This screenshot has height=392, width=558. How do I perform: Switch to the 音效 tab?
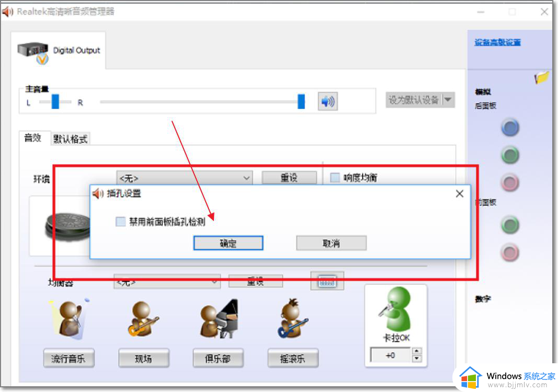(x=33, y=137)
